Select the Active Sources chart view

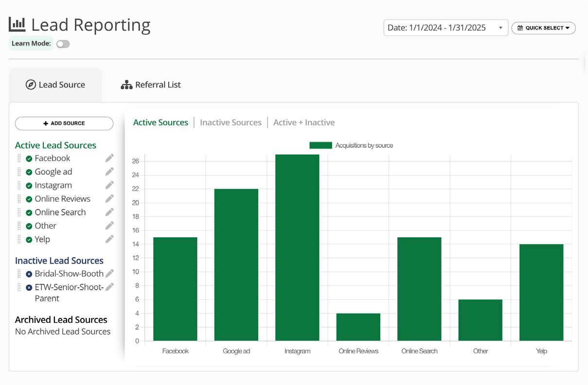(x=160, y=122)
